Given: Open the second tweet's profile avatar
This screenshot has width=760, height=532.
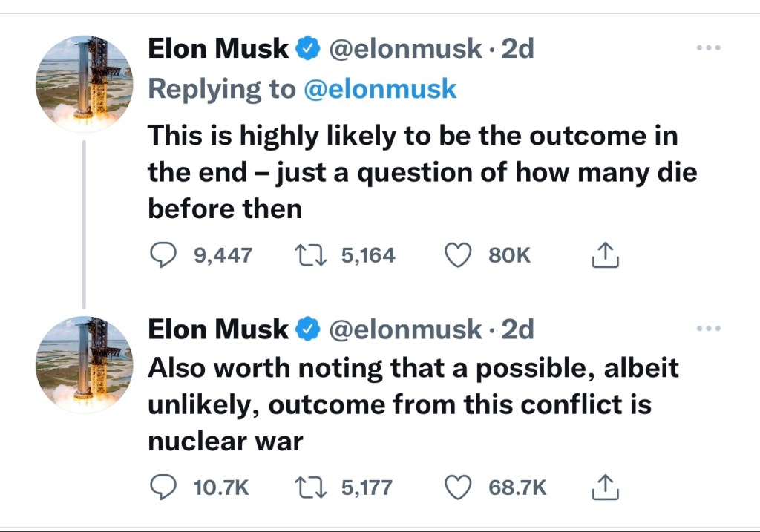Looking at the screenshot, I should pos(84,364).
